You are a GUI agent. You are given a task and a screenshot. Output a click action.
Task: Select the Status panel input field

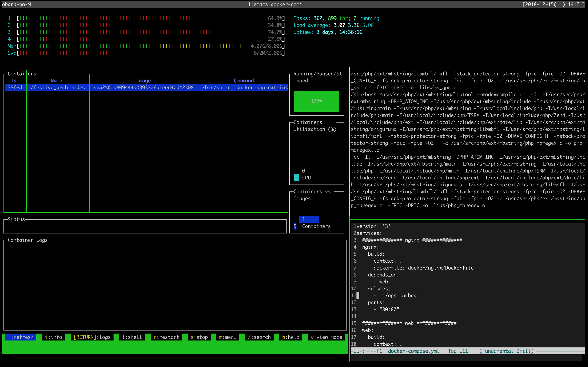point(146,225)
